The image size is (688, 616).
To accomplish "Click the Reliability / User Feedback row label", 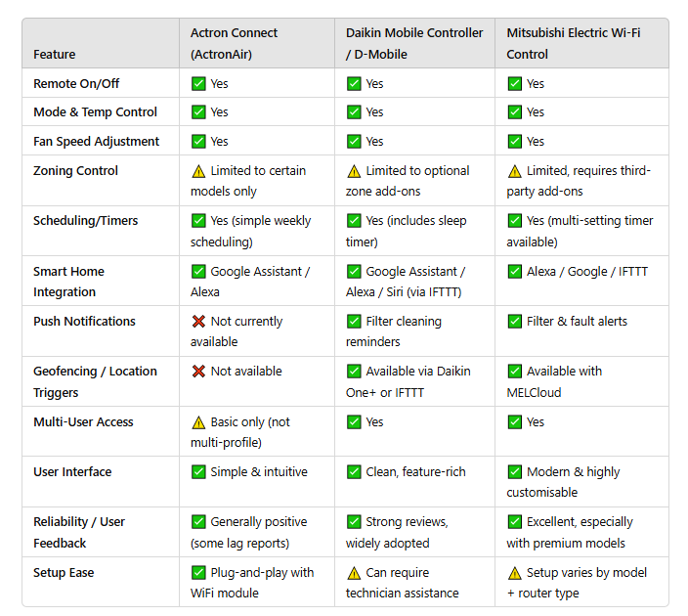I will 79,532.
